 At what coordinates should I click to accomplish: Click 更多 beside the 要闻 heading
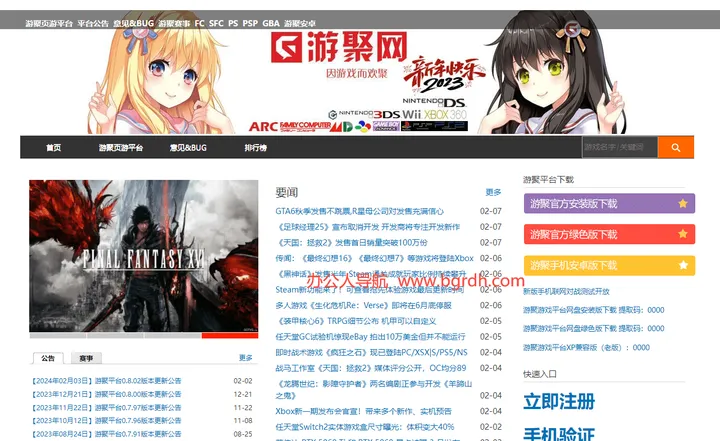click(x=493, y=192)
